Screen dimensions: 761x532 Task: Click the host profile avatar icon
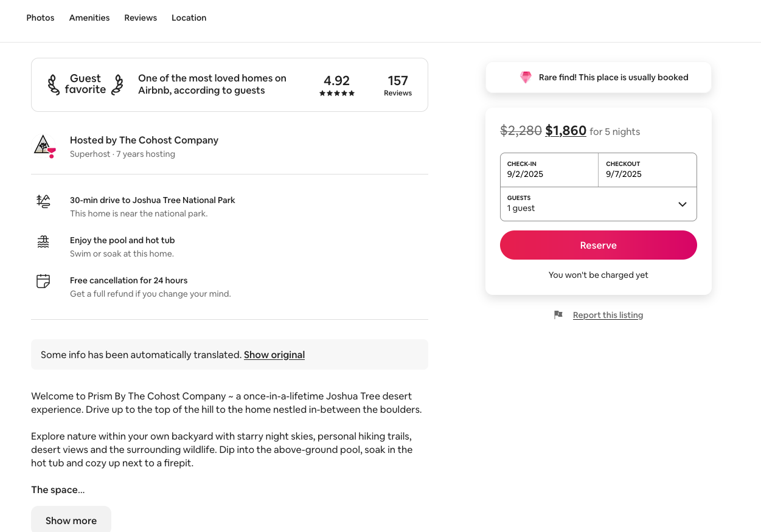[44, 146]
